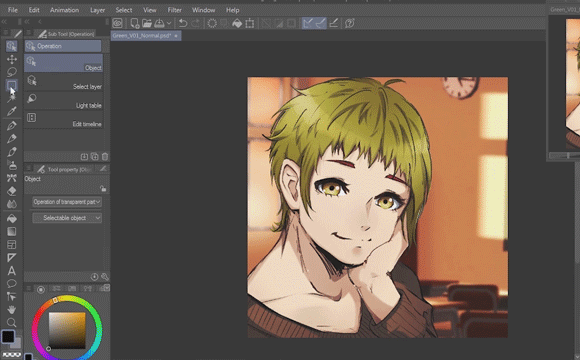580x360 pixels.
Task: Select the Move layer tool
Action: (11, 59)
